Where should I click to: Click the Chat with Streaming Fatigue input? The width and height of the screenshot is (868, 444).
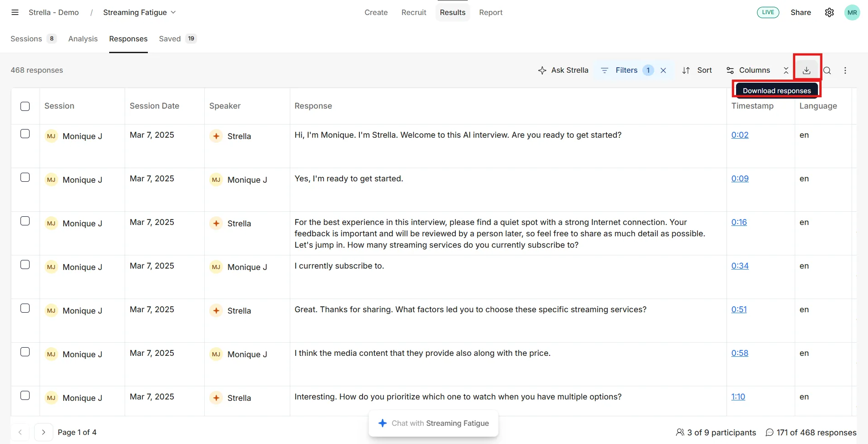coord(434,423)
